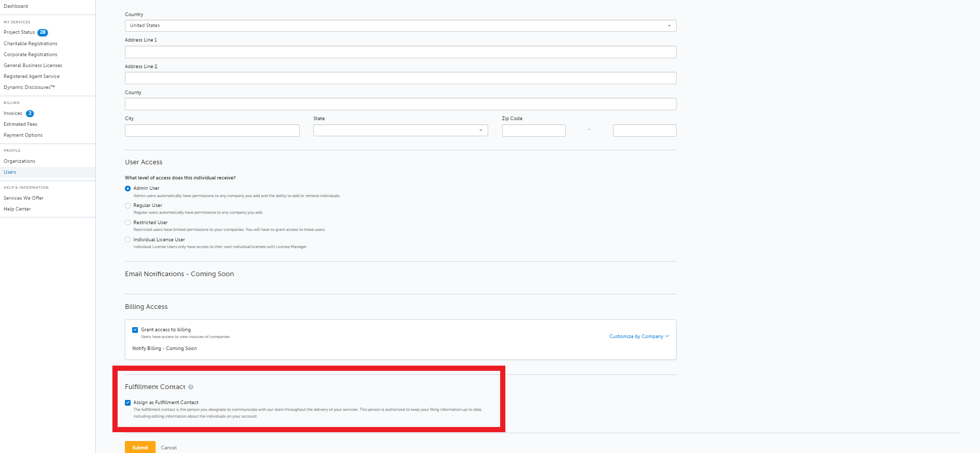Open Services We Offer link

[24, 198]
